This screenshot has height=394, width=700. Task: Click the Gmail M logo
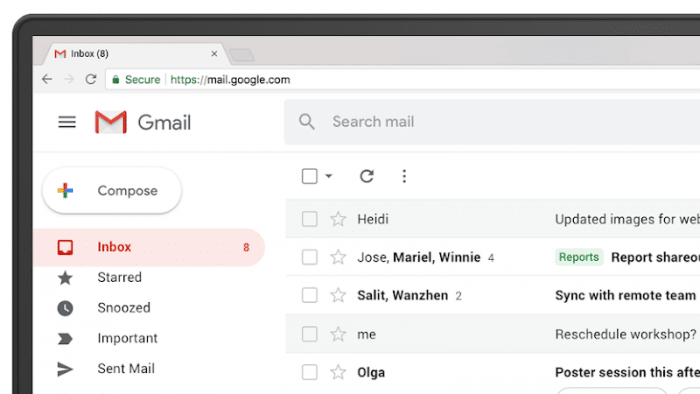click(x=111, y=122)
